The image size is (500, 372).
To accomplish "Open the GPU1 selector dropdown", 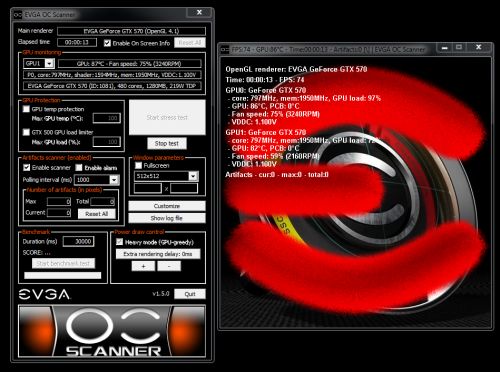I will coord(50,63).
